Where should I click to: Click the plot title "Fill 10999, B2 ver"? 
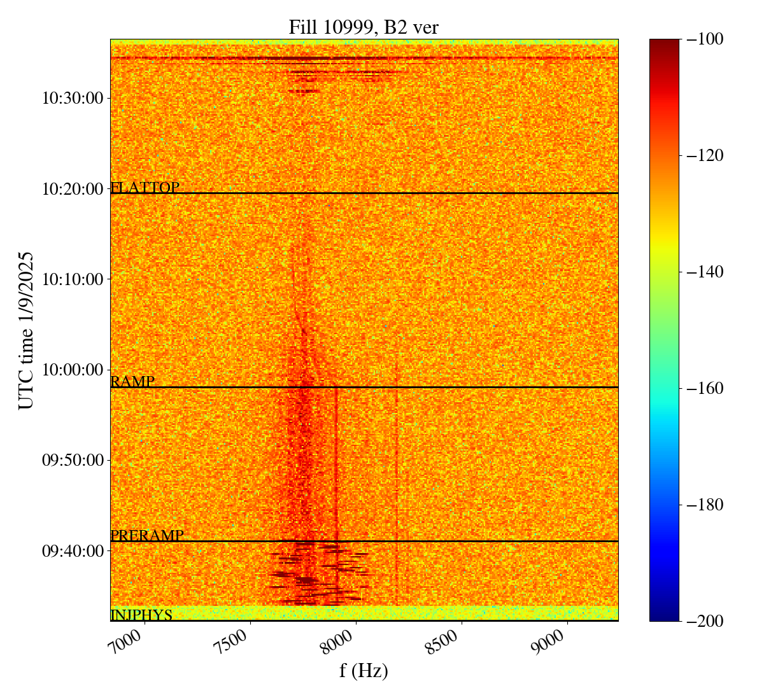(364, 27)
